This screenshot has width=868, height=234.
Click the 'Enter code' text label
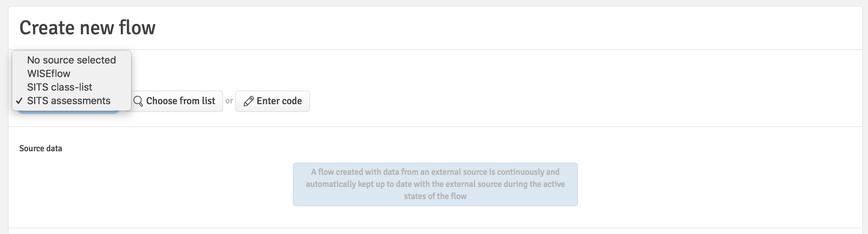click(279, 101)
